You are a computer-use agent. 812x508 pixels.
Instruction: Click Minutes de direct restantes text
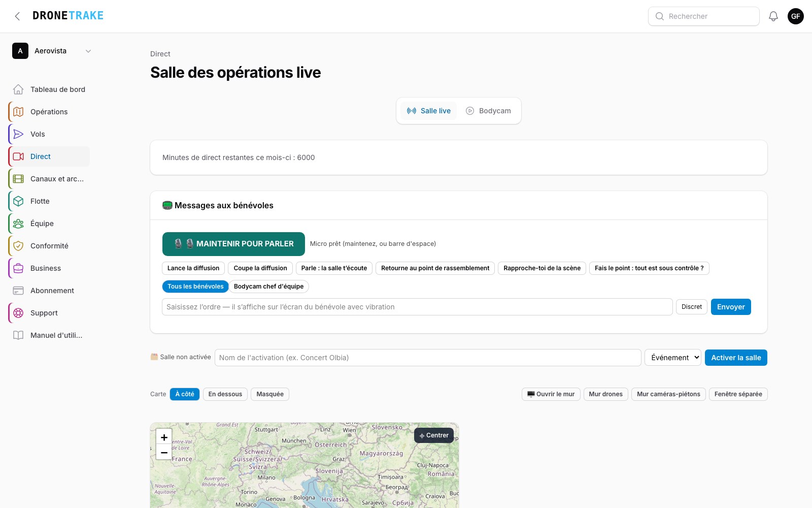tap(239, 157)
